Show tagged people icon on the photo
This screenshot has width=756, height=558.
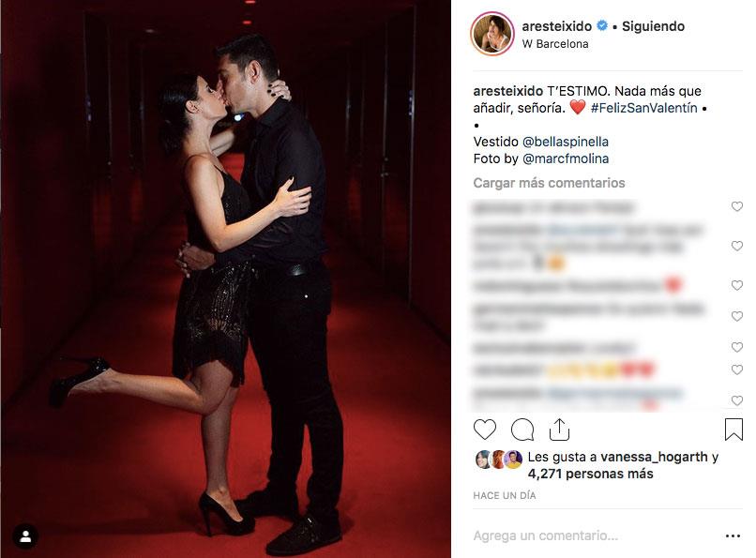(x=25, y=536)
